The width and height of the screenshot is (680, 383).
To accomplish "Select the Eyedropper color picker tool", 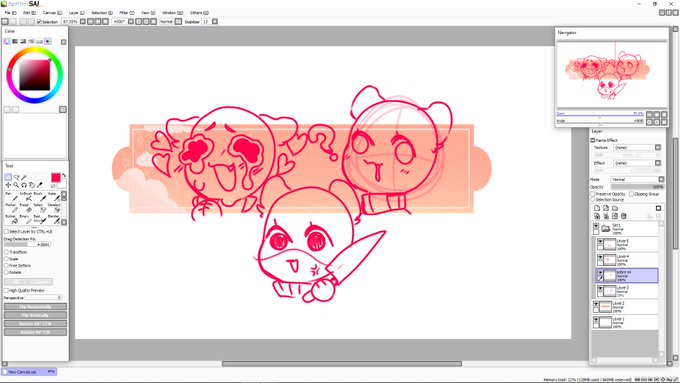I will [x=39, y=185].
